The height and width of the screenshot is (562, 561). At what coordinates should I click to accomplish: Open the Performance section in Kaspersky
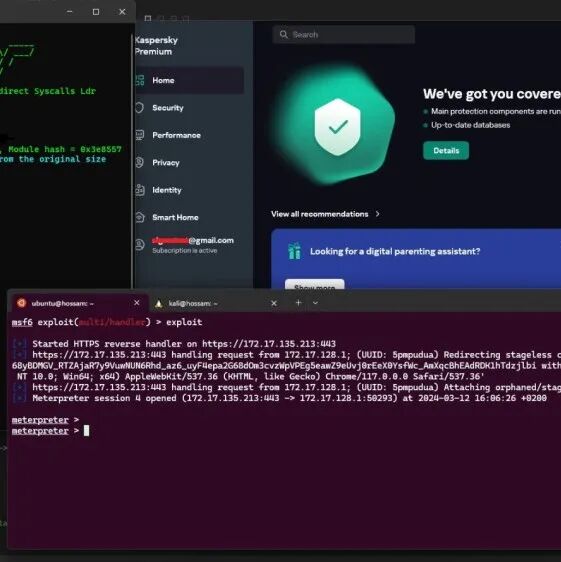[x=176, y=135]
